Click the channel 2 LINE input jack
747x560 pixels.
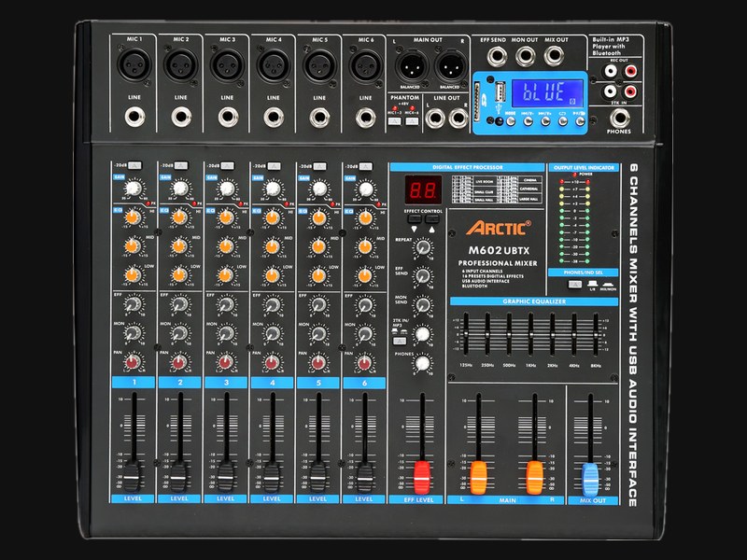[181, 117]
